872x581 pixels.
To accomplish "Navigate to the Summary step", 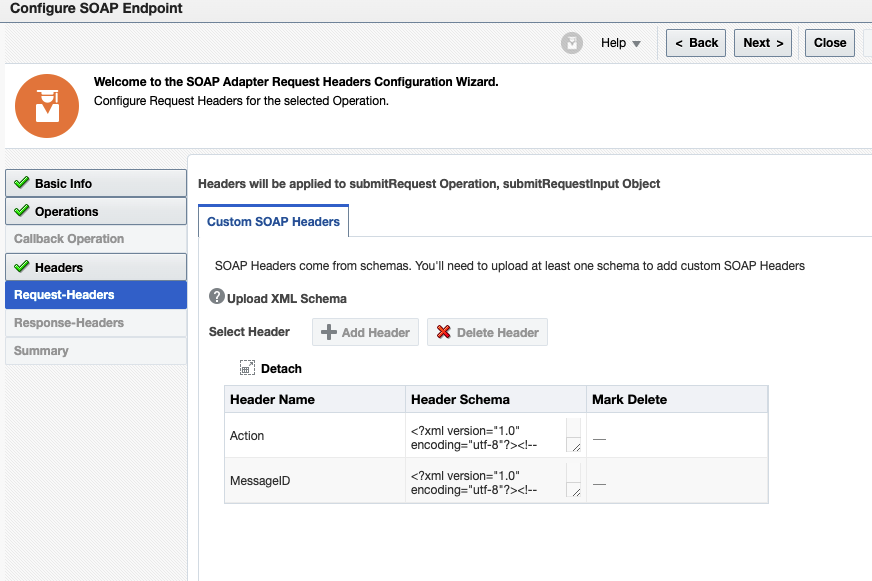I will click(96, 351).
